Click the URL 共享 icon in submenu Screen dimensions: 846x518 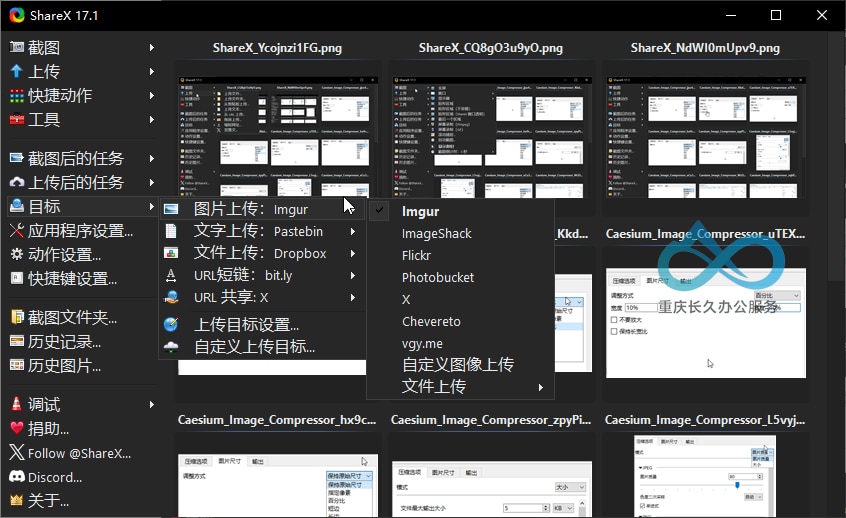[x=171, y=297]
